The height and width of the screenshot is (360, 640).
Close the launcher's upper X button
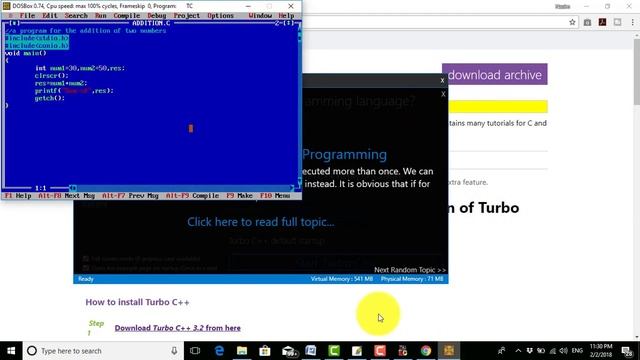point(442,80)
